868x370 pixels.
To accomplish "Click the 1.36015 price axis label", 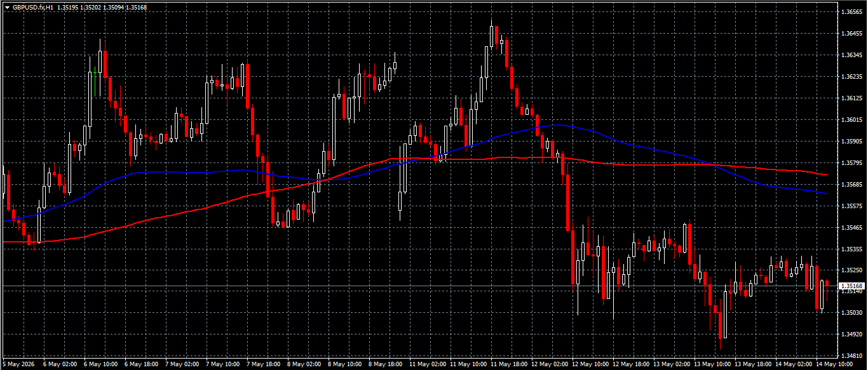I will [851, 120].
